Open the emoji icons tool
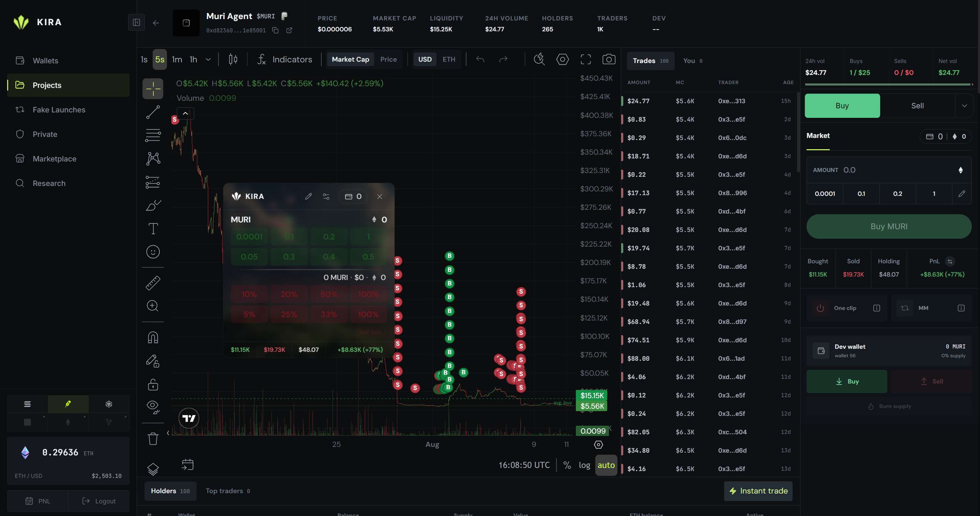This screenshot has height=516, width=980. 153,252
